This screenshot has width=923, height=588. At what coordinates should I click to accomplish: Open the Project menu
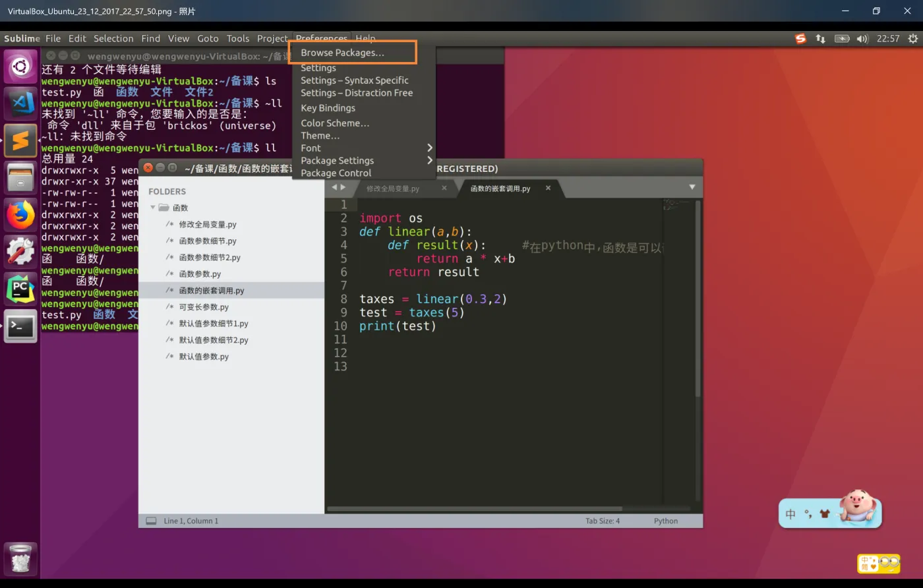272,39
